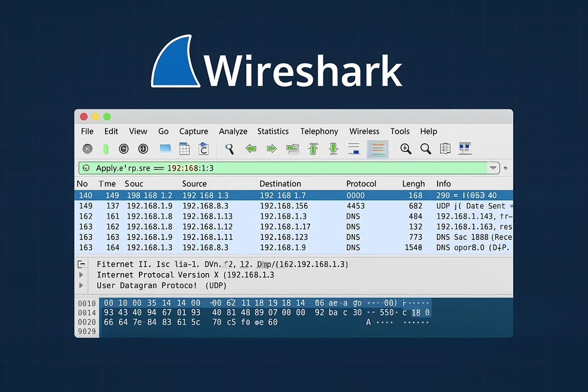The width and height of the screenshot is (588, 392).
Task: Toggle the resize columns icon
Action: click(464, 148)
